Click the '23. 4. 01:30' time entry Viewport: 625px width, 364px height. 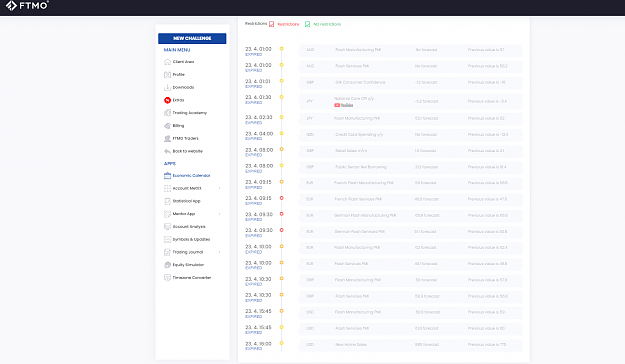tap(258, 97)
